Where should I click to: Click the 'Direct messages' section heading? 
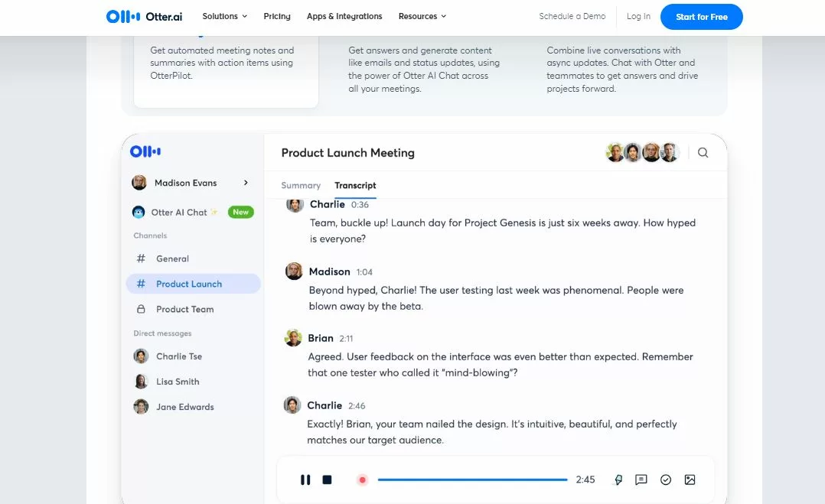pyautogui.click(x=162, y=333)
